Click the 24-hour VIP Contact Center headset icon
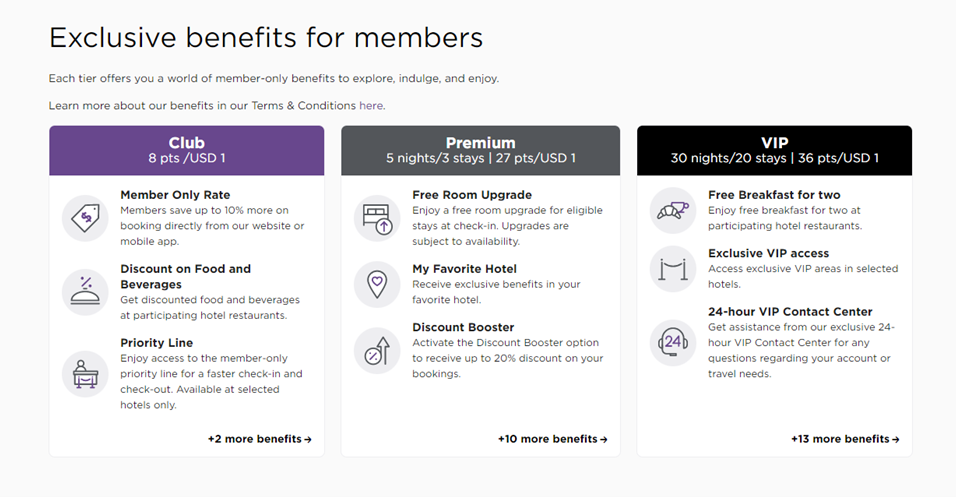 (x=673, y=343)
